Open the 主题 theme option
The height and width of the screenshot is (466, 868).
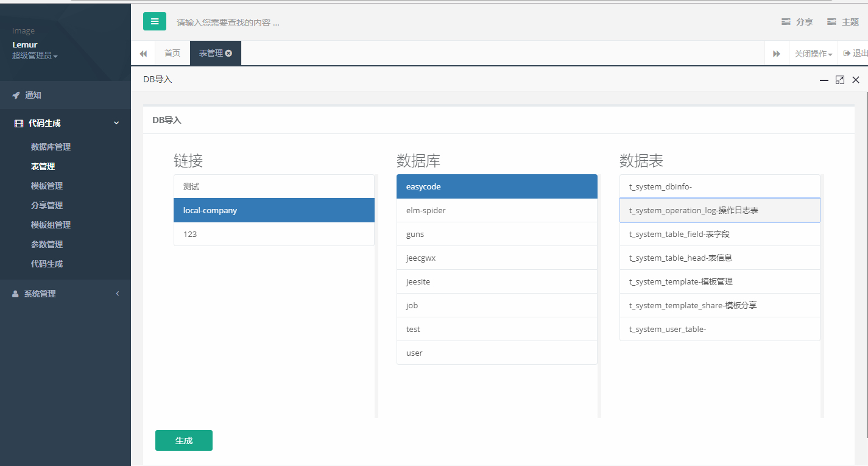click(x=843, y=22)
